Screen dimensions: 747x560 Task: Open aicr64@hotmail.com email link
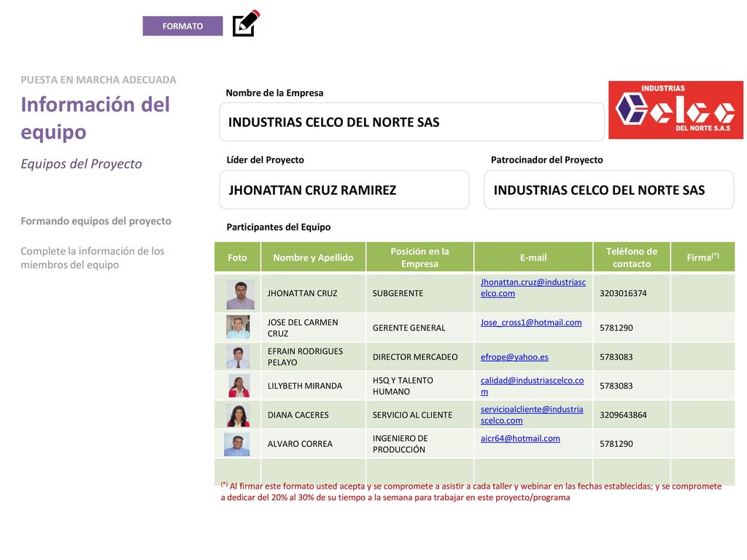(x=520, y=438)
